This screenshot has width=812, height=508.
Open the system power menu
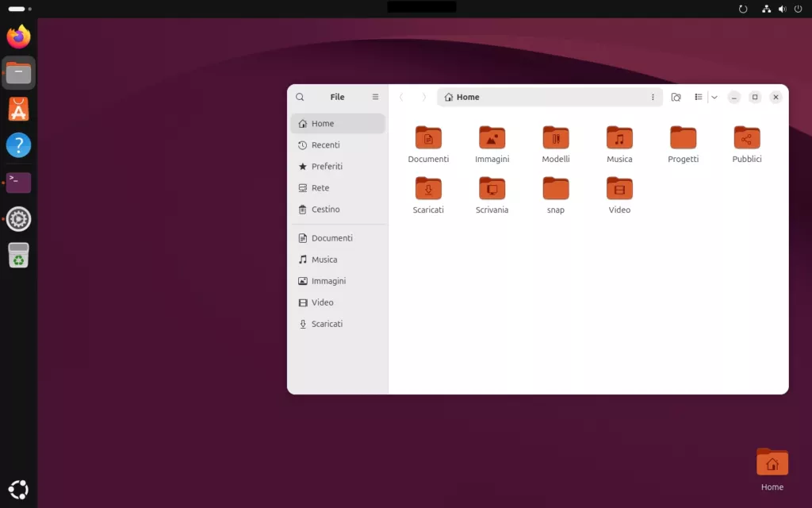coord(798,9)
